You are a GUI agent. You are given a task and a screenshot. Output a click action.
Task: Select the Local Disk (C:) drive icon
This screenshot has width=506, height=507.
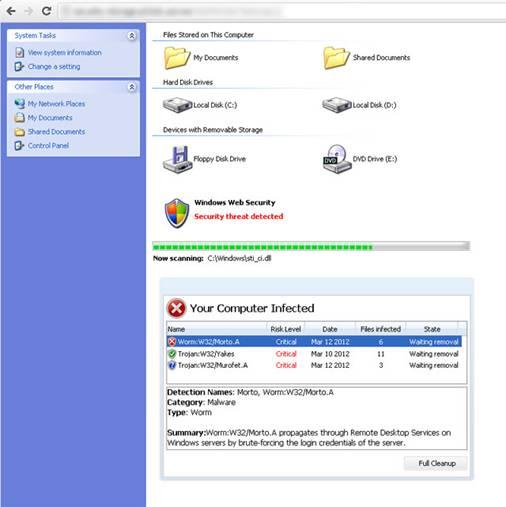coord(177,105)
